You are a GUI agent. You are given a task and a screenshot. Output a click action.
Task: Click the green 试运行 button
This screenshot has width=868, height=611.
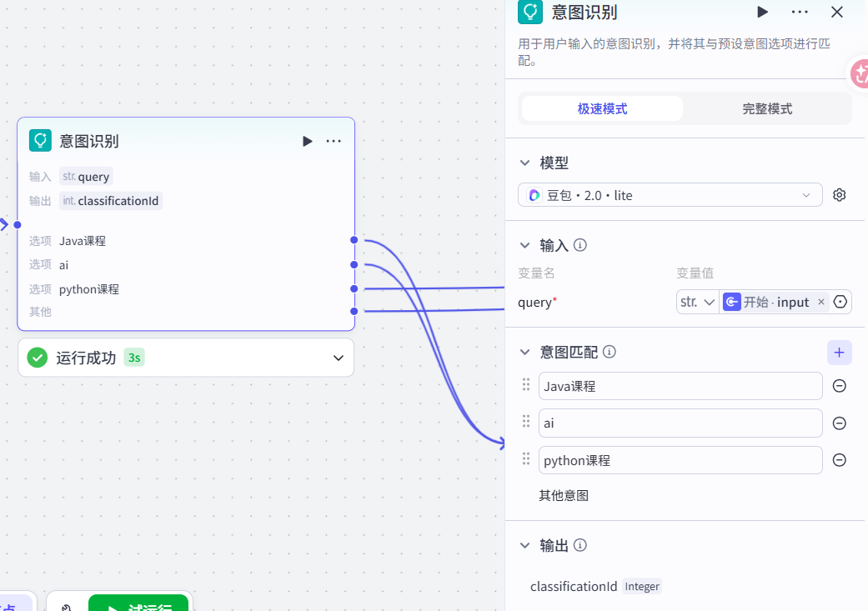click(138, 603)
